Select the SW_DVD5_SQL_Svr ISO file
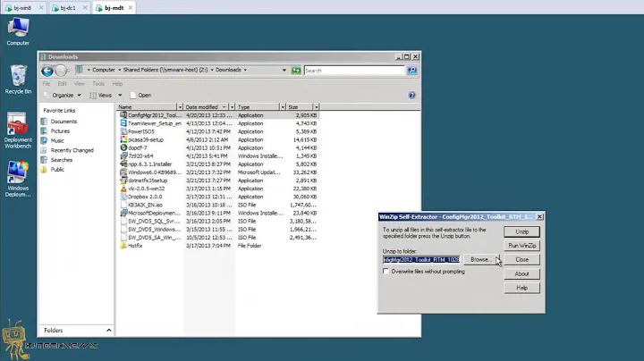644x361 pixels. pos(218,221)
